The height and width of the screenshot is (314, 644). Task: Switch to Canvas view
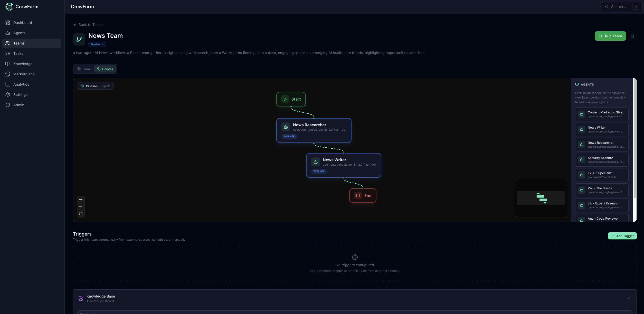[x=105, y=69]
